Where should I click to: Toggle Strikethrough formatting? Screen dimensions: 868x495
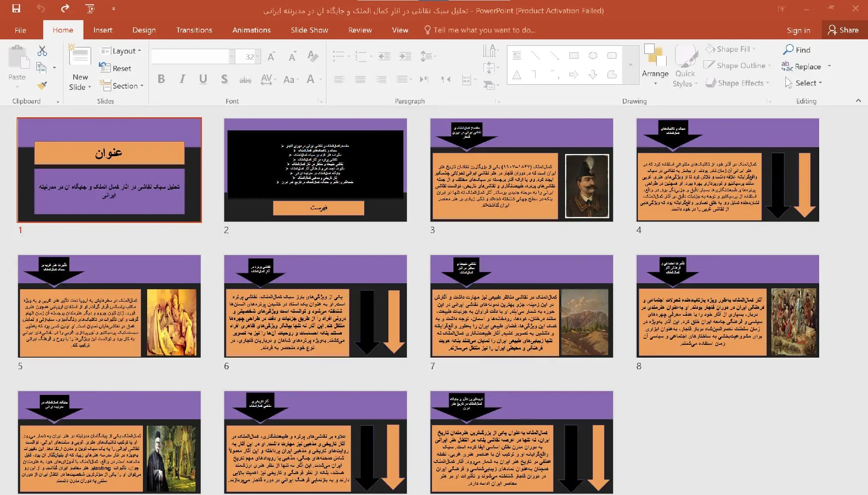[245, 80]
